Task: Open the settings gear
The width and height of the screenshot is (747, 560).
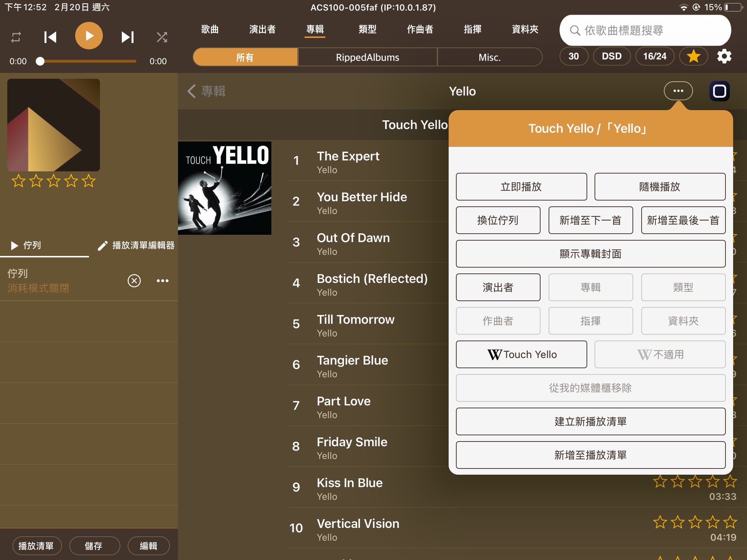Action: point(724,56)
